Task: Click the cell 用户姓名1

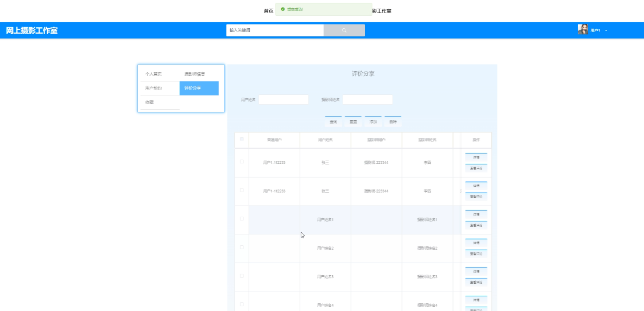Action: pos(325,220)
